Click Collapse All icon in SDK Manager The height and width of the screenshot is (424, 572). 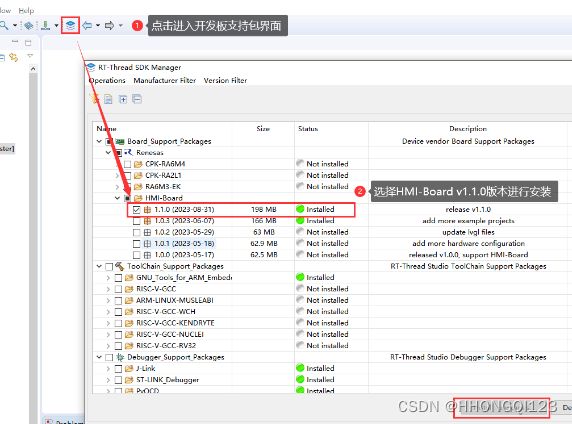point(137,99)
